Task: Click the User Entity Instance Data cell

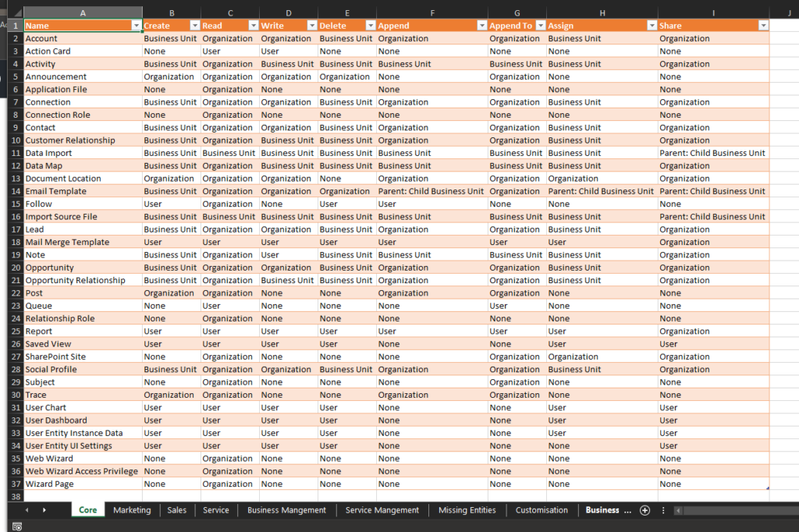Action: point(83,433)
